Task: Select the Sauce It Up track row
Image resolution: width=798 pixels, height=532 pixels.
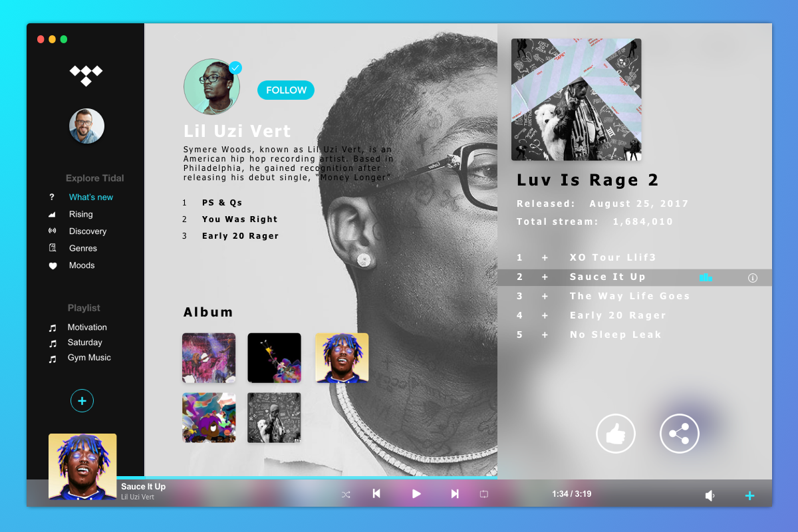Action: (x=635, y=277)
